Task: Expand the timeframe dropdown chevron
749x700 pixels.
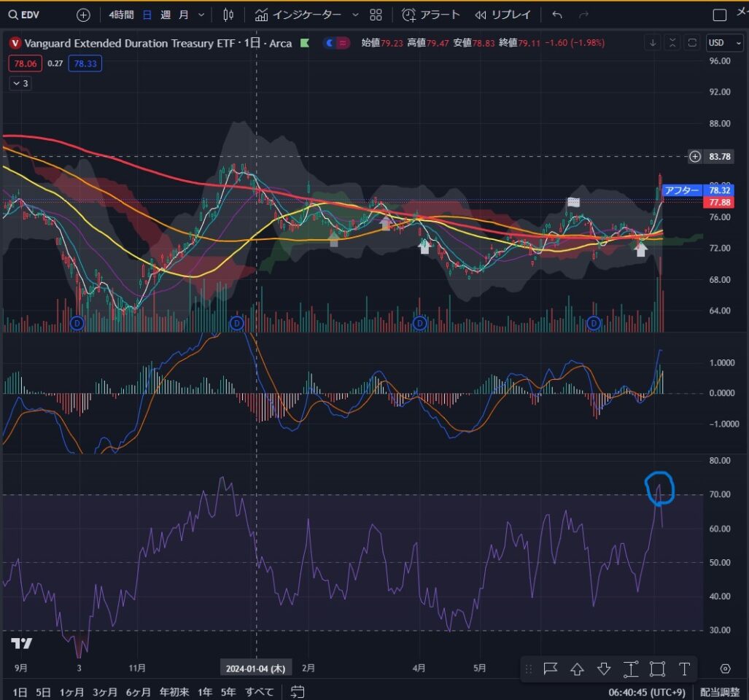Action: [x=201, y=15]
